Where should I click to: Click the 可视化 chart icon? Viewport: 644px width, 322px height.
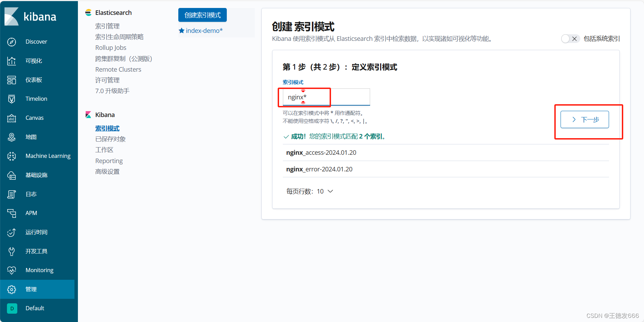point(11,61)
